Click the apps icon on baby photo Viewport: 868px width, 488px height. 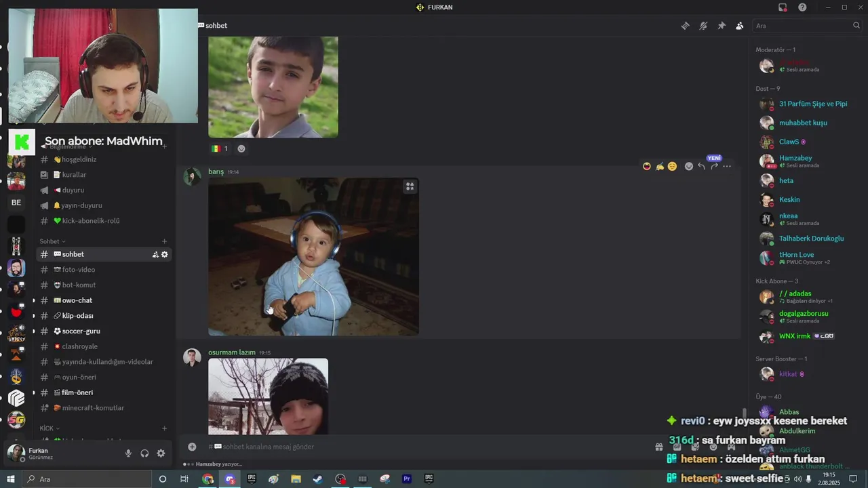[x=410, y=186]
